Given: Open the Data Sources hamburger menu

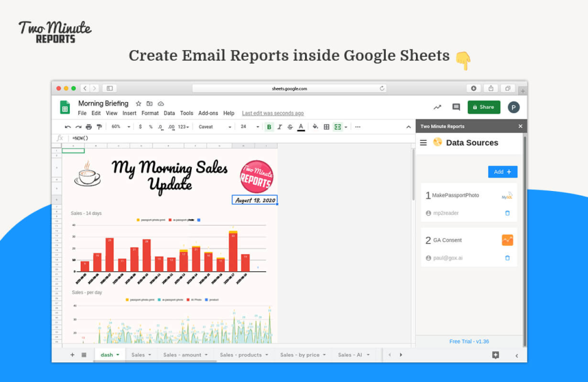Looking at the screenshot, I should pyautogui.click(x=423, y=143).
